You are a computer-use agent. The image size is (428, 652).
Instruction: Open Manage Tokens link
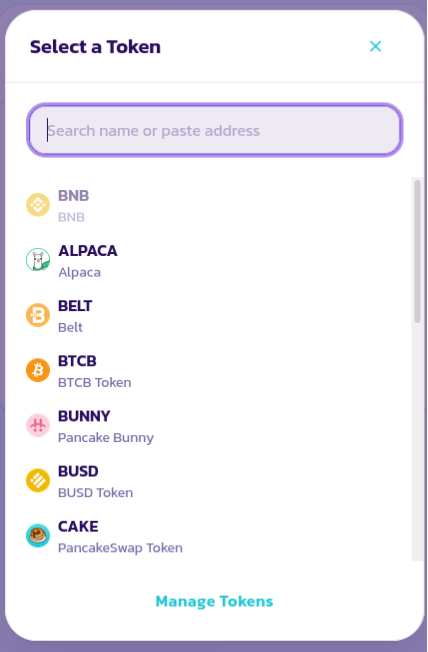click(x=214, y=601)
